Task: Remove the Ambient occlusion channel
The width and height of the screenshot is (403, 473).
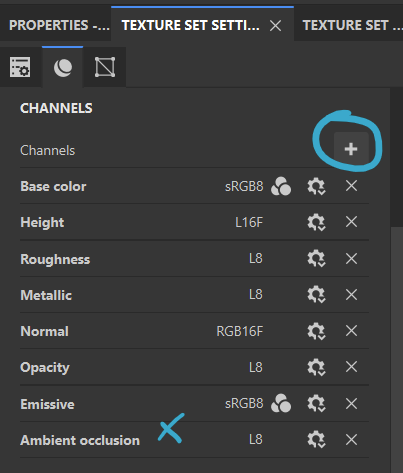Action: pyautogui.click(x=351, y=440)
